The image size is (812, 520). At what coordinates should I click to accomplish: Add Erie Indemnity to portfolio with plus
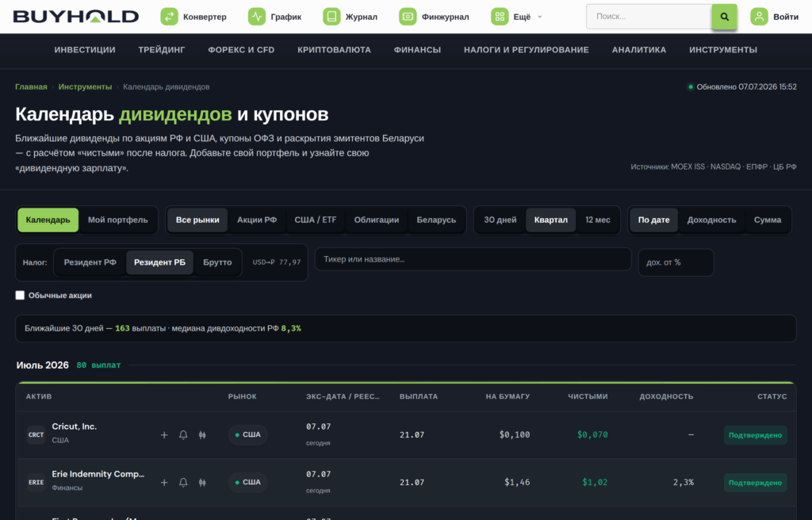tap(164, 483)
